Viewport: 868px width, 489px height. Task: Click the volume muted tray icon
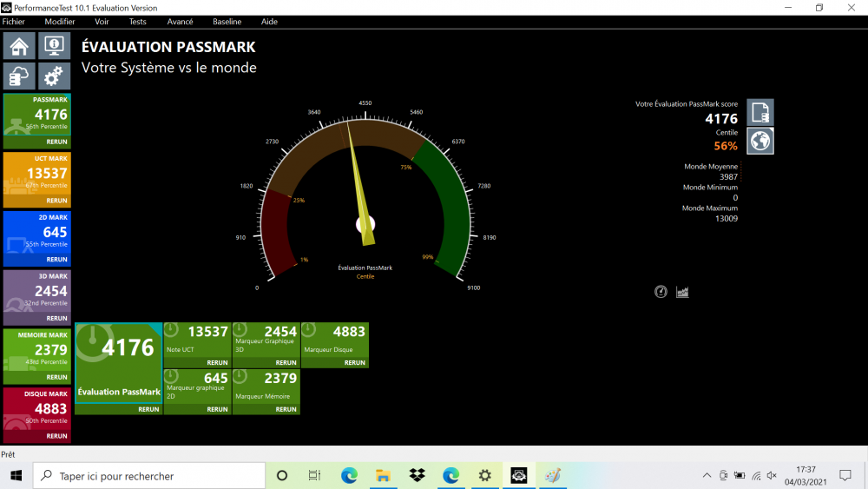[772, 476]
